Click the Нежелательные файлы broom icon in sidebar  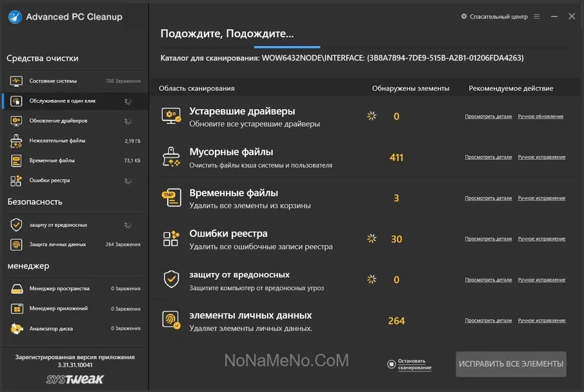pyautogui.click(x=17, y=141)
